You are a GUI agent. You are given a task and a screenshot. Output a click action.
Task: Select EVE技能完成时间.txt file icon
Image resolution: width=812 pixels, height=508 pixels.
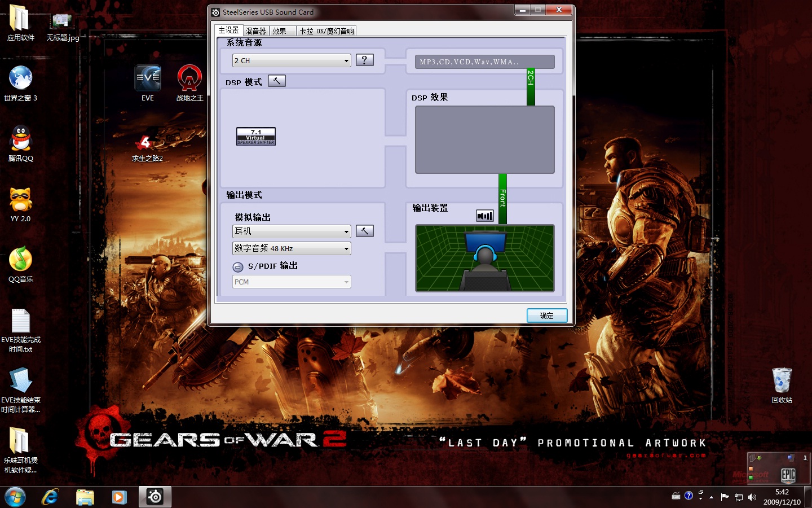pos(20,331)
